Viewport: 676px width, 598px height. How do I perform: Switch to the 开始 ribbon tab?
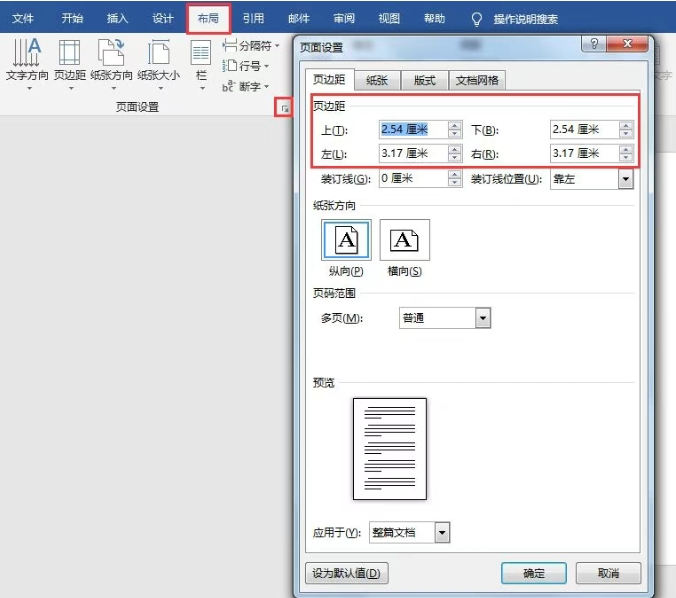click(x=72, y=19)
